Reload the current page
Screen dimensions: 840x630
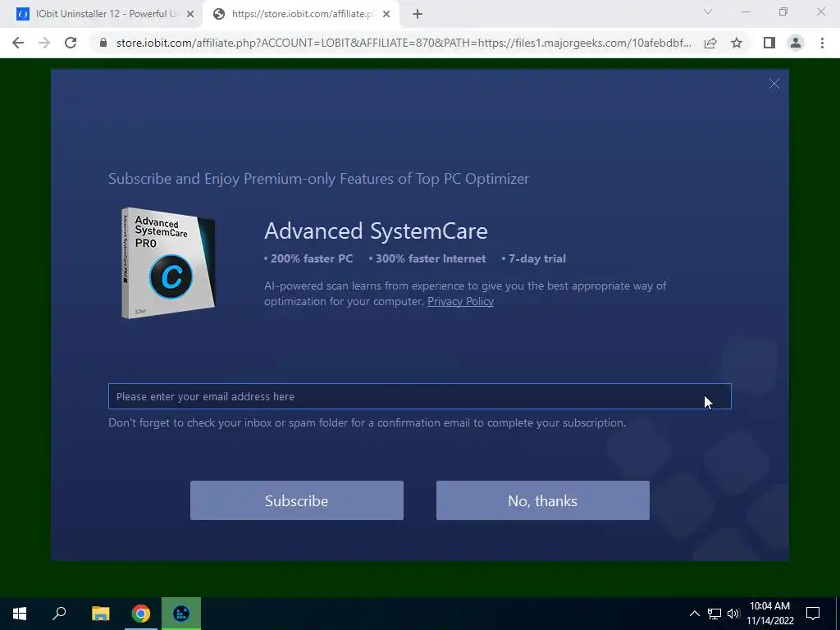(71, 43)
